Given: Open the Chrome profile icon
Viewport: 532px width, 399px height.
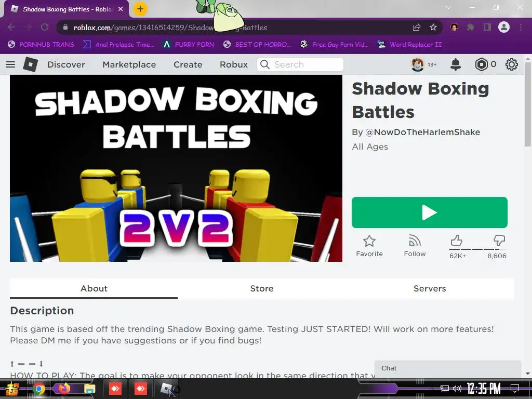Looking at the screenshot, I should coord(504,27).
